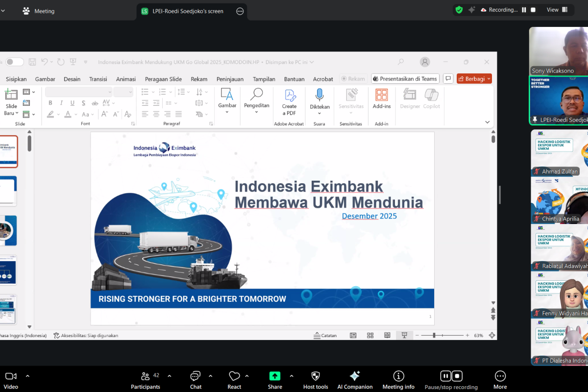588x392 pixels.
Task: Click the Zoom Share button
Action: tap(275, 380)
